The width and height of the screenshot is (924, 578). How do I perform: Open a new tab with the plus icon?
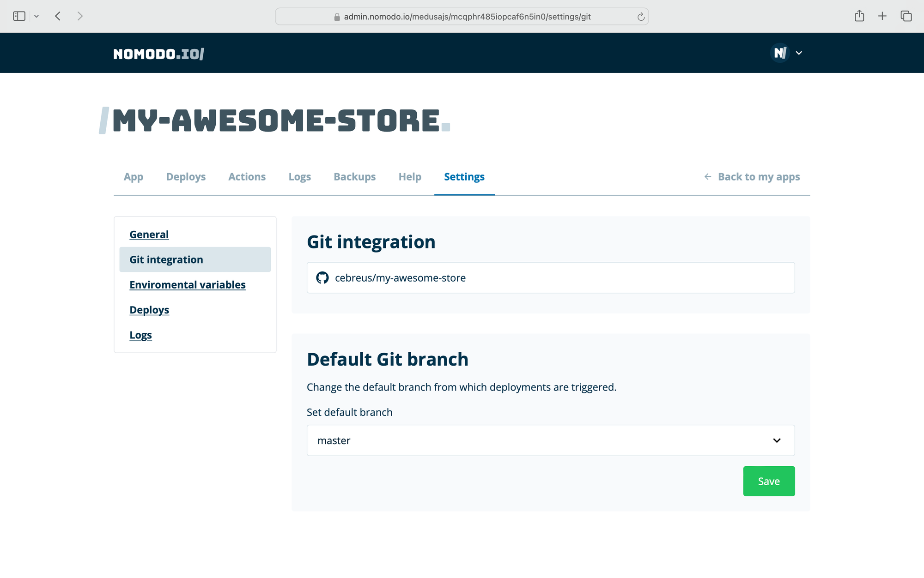[x=882, y=16]
